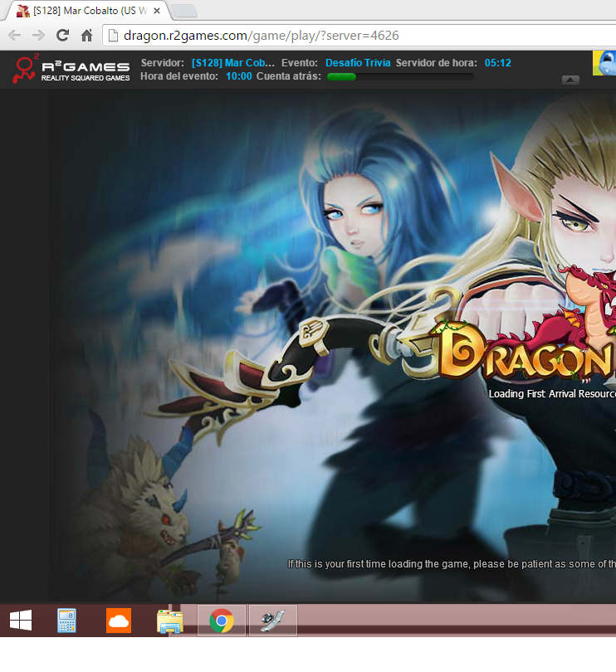Switch to Chrome in the taskbar
616x672 pixels.
[x=222, y=621]
